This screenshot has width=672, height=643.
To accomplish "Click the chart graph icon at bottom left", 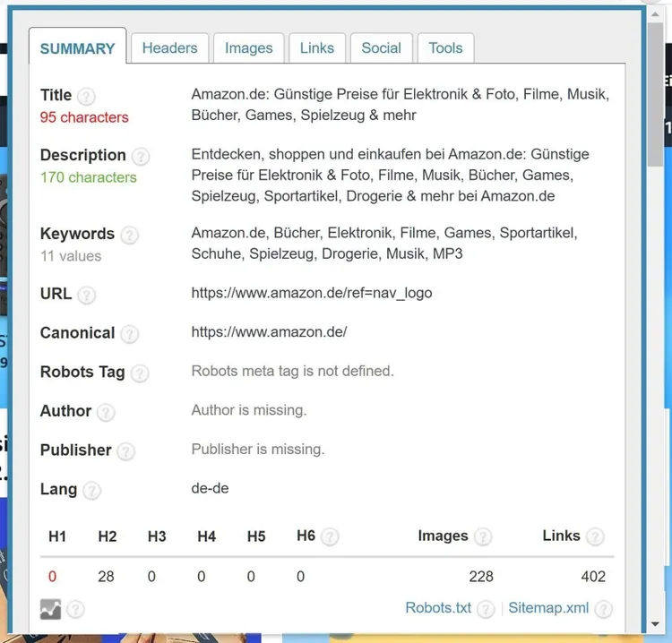I will pyautogui.click(x=50, y=609).
